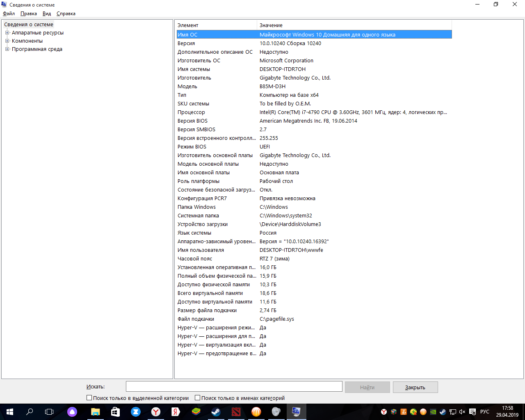Click the taskbar clock showing 17:58
Screen dimensions: 525x420
click(507, 412)
